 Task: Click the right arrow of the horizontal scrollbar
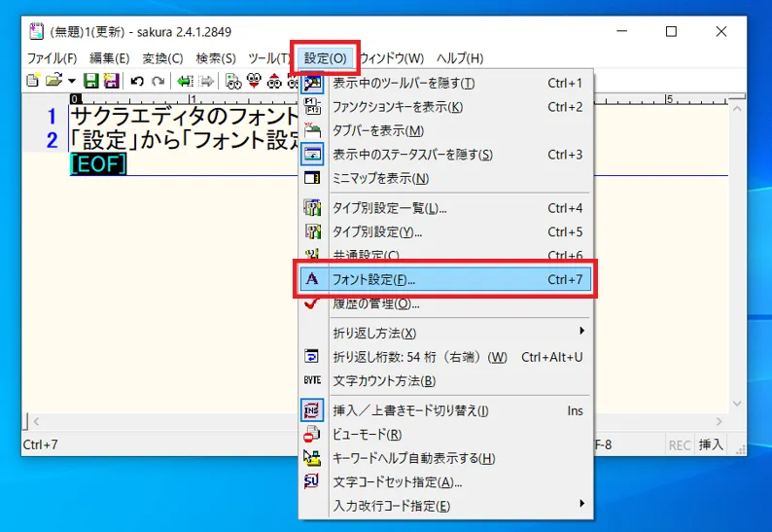(x=719, y=422)
